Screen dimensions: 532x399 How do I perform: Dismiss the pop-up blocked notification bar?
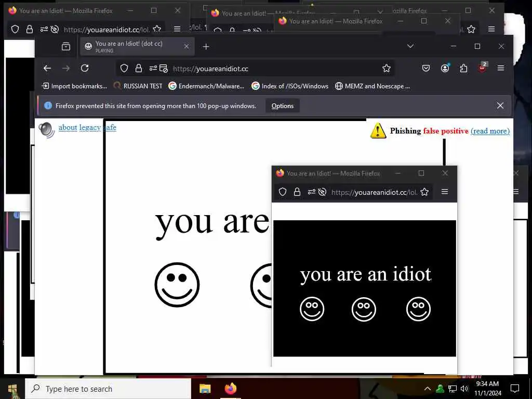[500, 105]
